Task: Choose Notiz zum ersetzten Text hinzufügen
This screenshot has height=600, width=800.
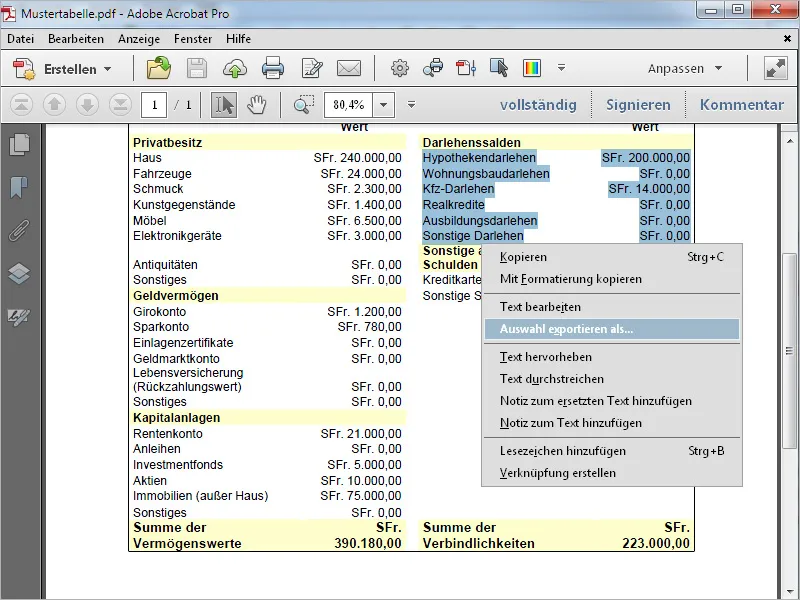Action: (611, 401)
